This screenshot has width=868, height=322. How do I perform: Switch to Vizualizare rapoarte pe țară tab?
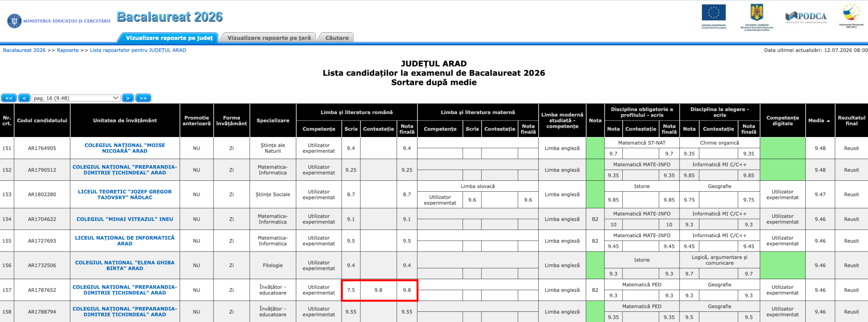[x=269, y=38]
